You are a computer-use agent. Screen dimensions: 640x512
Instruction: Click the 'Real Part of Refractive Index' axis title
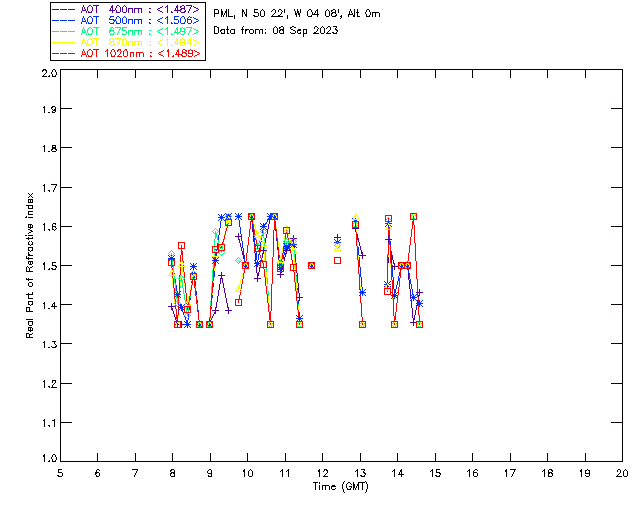(31, 265)
